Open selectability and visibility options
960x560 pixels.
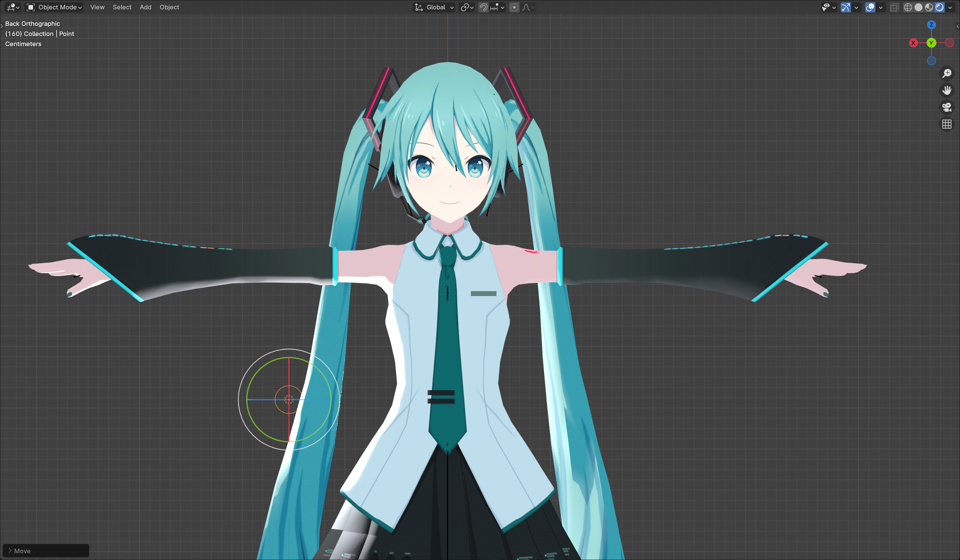pyautogui.click(x=829, y=7)
